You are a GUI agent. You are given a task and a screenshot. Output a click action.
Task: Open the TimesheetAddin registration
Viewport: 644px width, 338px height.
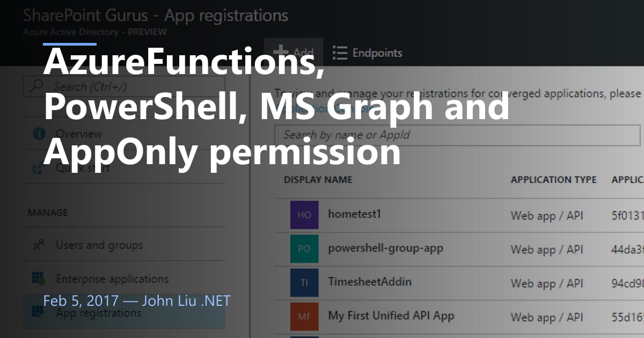pyautogui.click(x=370, y=282)
